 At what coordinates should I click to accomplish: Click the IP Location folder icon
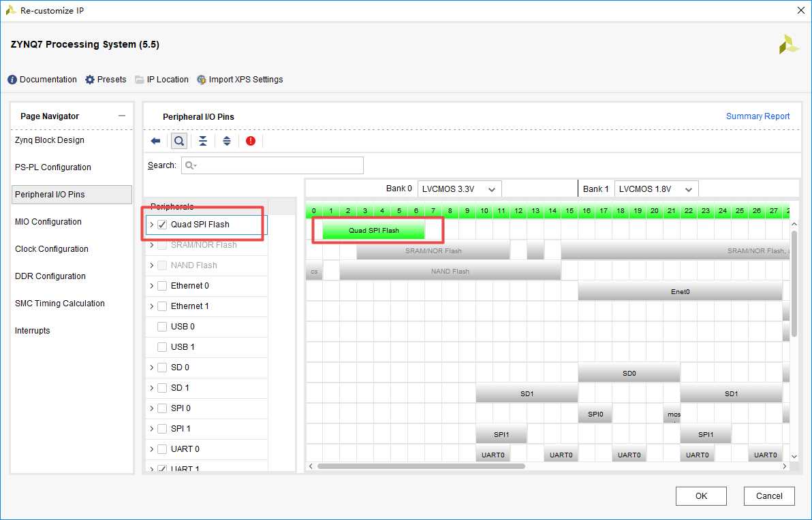coord(139,80)
